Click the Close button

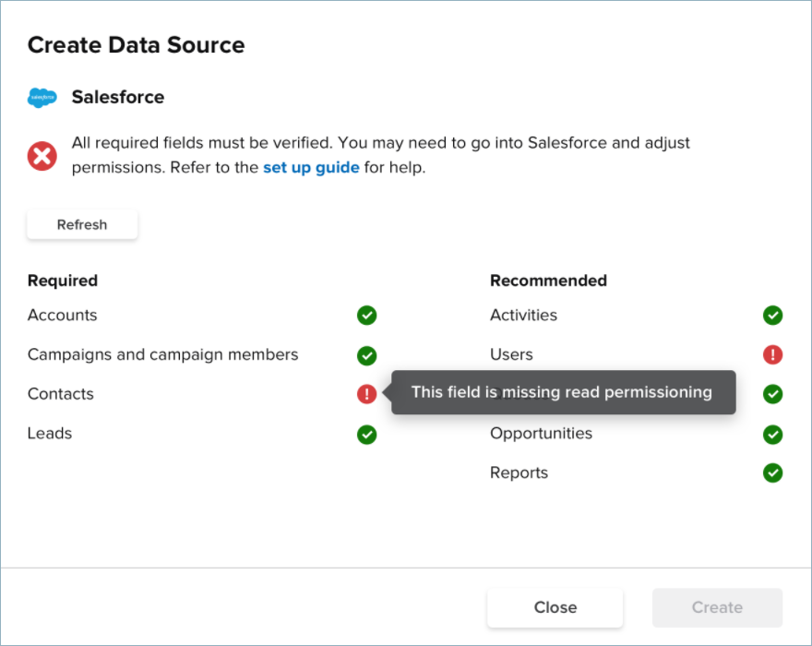[x=555, y=607]
